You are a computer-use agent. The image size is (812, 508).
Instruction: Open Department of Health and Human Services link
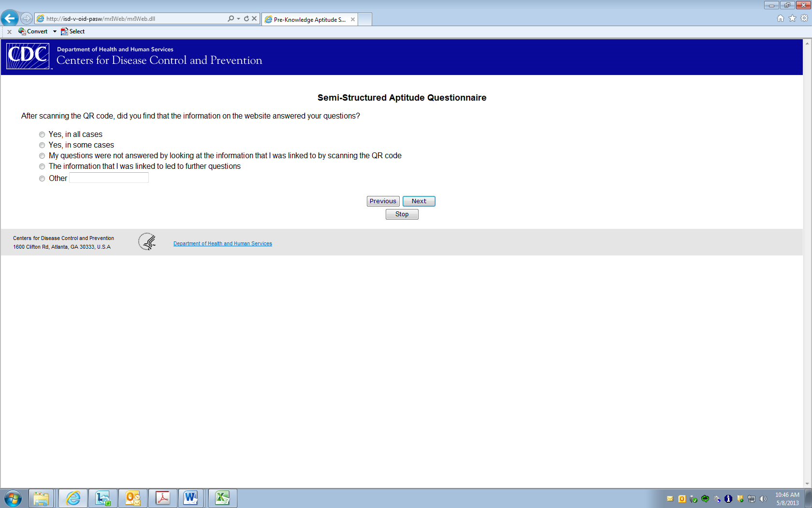click(223, 244)
